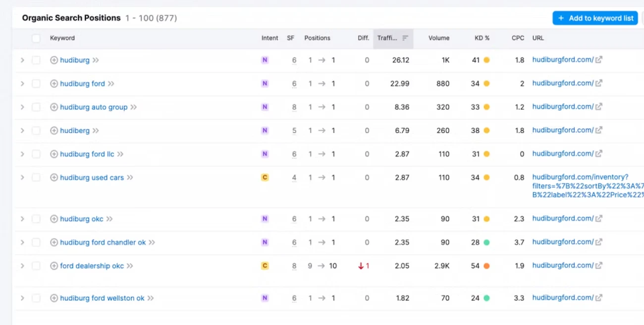Expand the hudiburg ford llc row chevron
Viewport: 644px width, 325px height.
tap(22, 154)
